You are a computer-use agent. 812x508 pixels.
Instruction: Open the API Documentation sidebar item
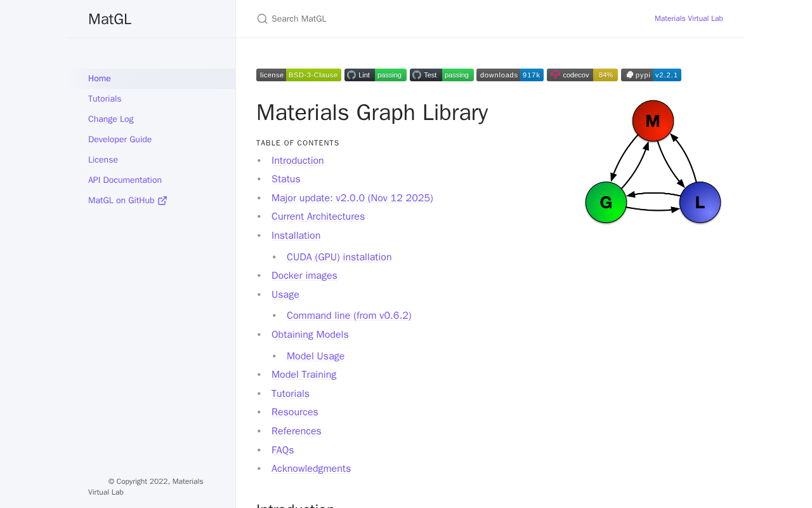[x=125, y=180]
